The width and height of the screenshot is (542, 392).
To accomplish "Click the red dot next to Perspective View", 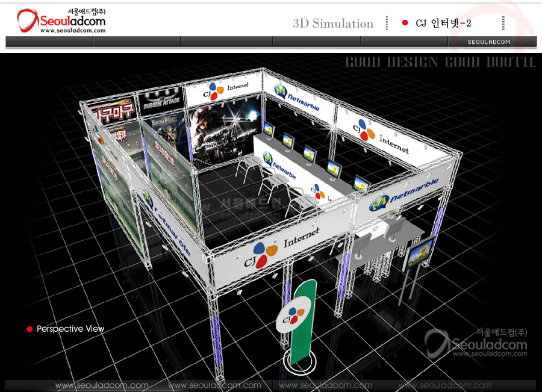I will 30,329.
